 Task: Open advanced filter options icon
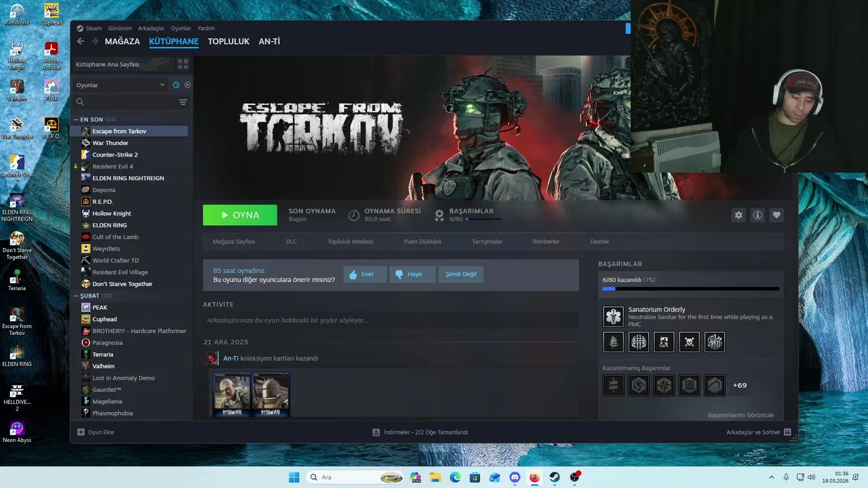point(183,102)
